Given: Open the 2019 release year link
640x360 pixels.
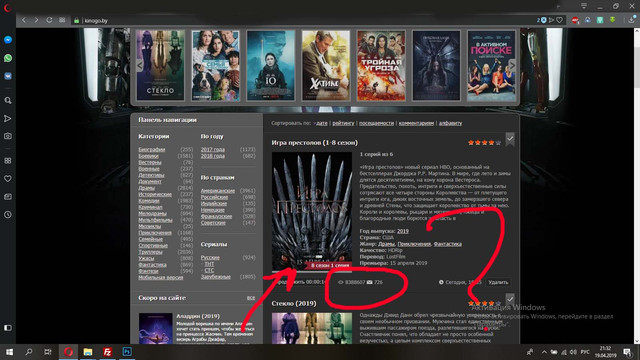Looking at the screenshot, I should click(x=403, y=231).
